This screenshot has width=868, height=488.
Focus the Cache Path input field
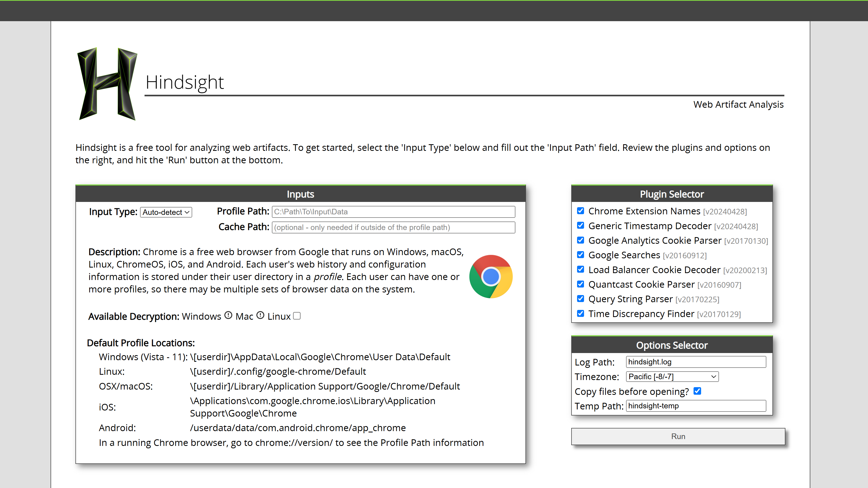393,227
